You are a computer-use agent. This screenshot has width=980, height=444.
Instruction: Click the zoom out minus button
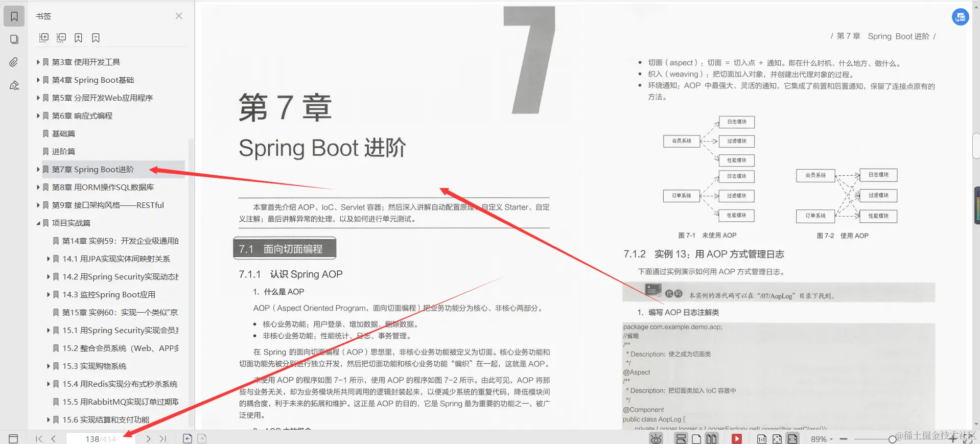[844, 439]
